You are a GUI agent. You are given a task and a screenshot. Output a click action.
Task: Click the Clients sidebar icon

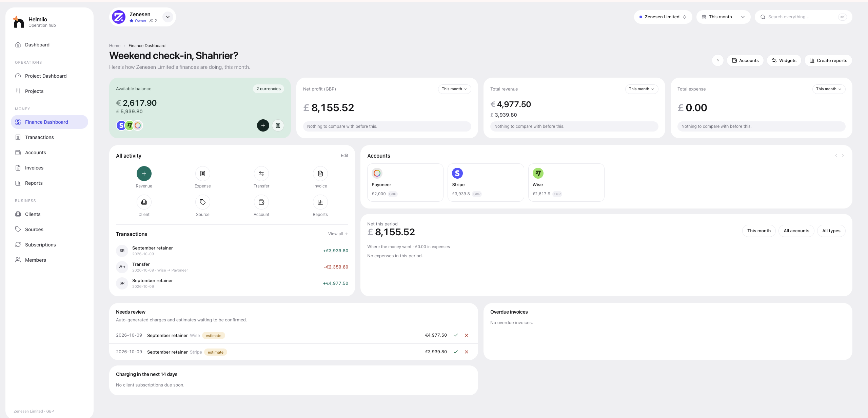[18, 214]
